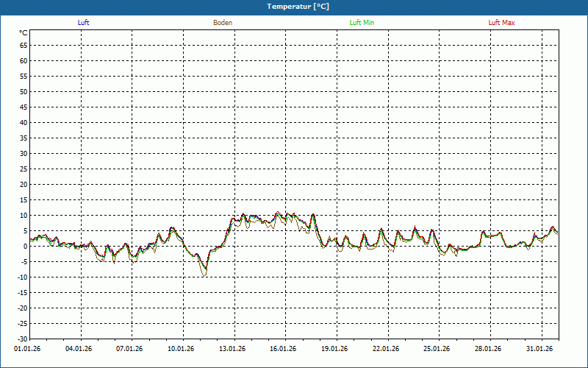The image size is (588, 368).
Task: Click the 19.01.26 date axis label
Action: 334,349
